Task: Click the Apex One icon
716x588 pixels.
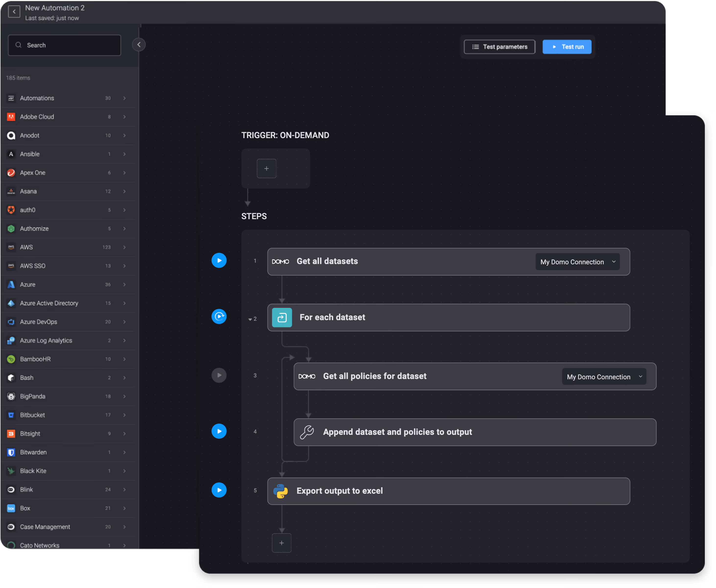Action: [x=11, y=173]
